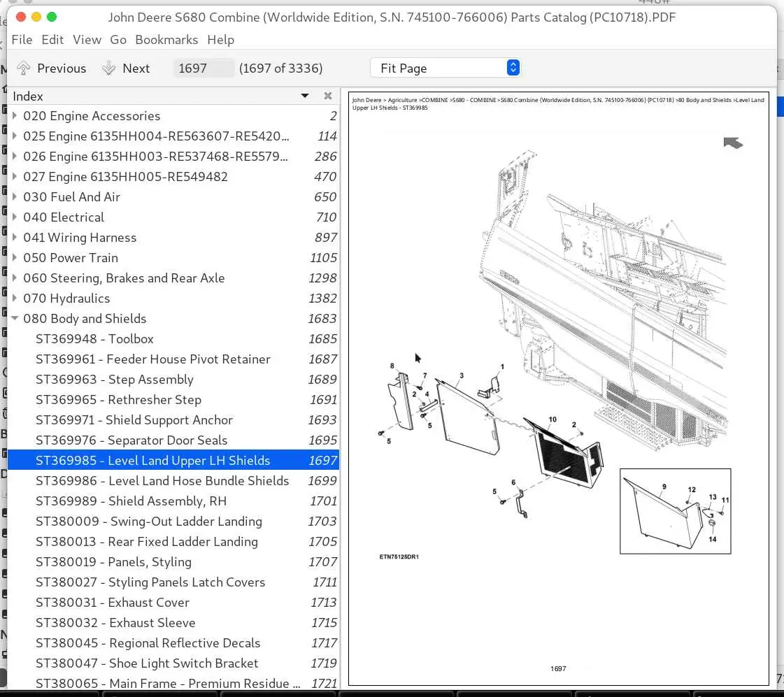Click the breadcrumb text at page top
Screen dimensions: 784x697
[x=558, y=103]
